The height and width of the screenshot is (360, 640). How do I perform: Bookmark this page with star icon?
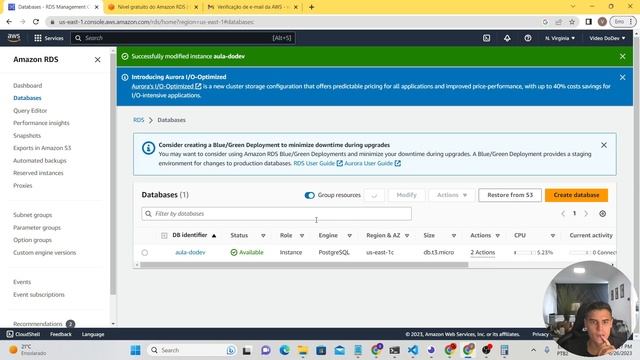pos(572,22)
